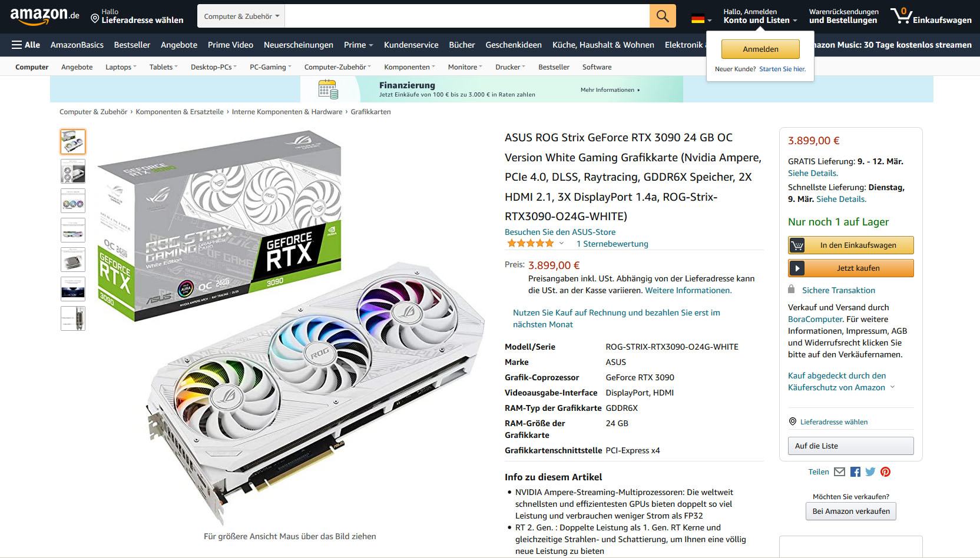Expand the star rating breakdown chevron

[x=561, y=243]
